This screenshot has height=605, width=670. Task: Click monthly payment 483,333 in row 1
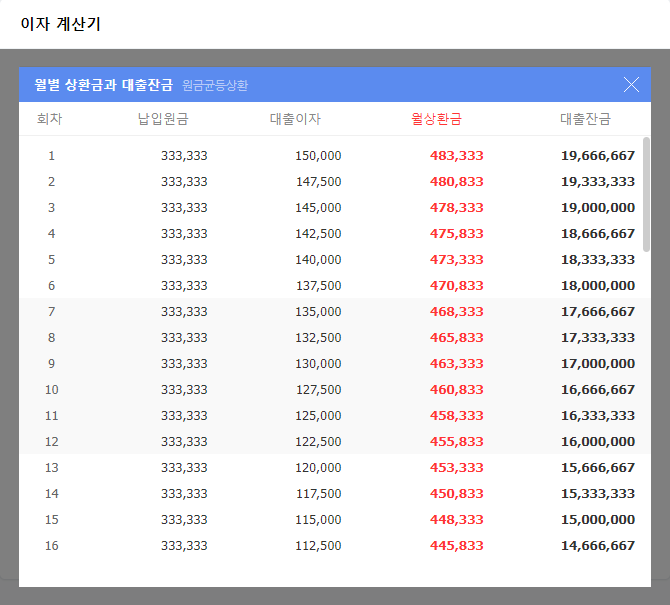coord(456,156)
